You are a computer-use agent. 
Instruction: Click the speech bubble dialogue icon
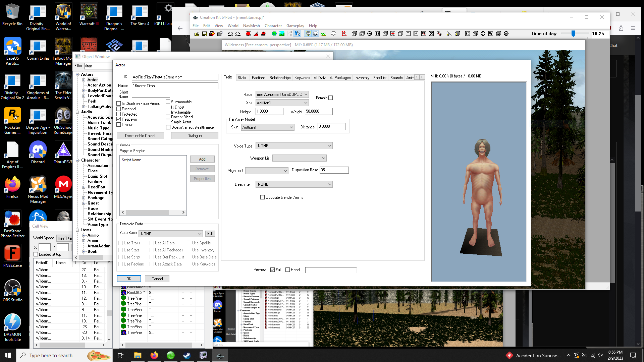pyautogui.click(x=333, y=34)
